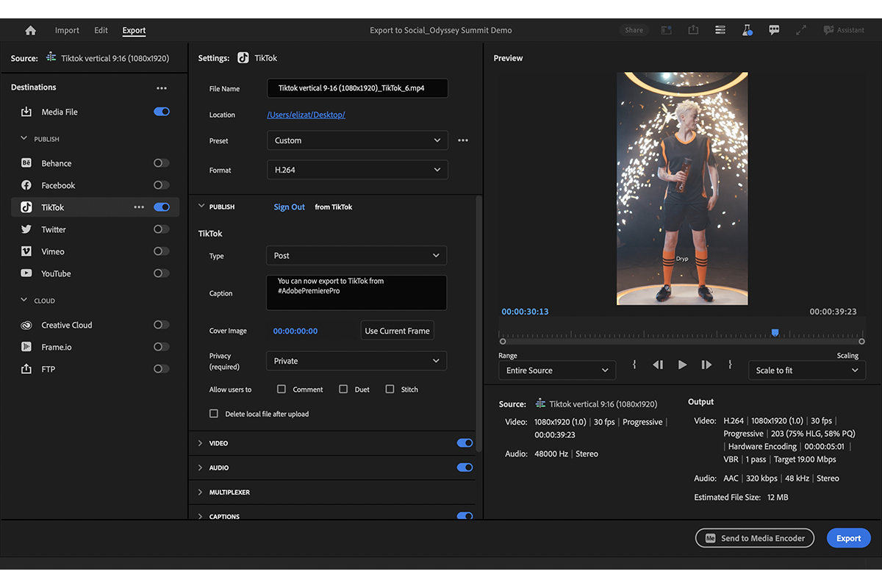Viewport: 882px width, 588px height.
Task: Open the TikTok destination more options
Action: pos(139,207)
